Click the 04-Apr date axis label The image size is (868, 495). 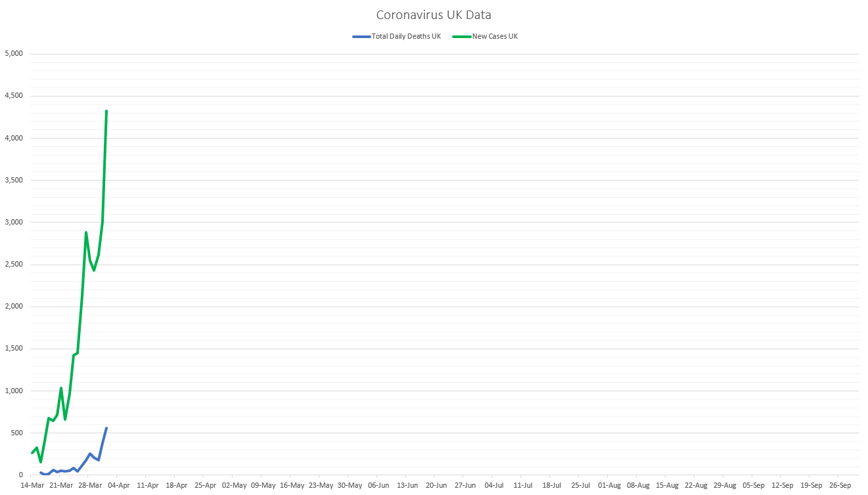coord(119,486)
